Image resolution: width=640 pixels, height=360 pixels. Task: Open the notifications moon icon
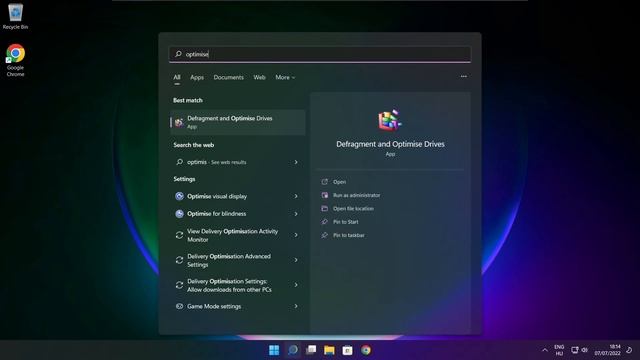pyautogui.click(x=629, y=350)
